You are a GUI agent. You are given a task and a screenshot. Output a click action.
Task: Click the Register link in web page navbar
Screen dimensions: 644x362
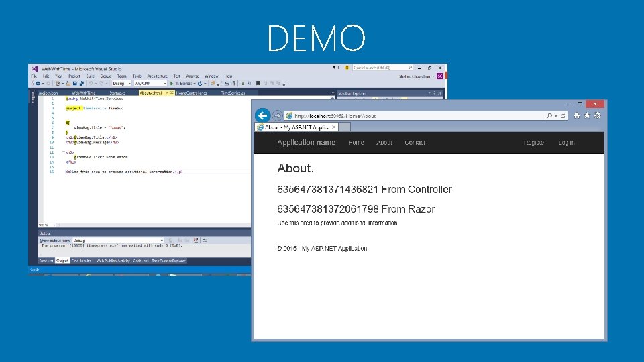point(535,142)
